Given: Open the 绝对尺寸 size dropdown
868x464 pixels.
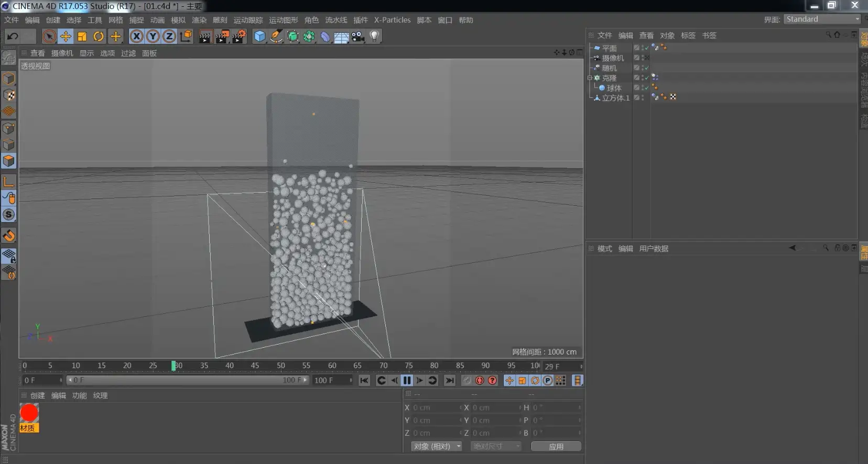Looking at the screenshot, I should 496,446.
